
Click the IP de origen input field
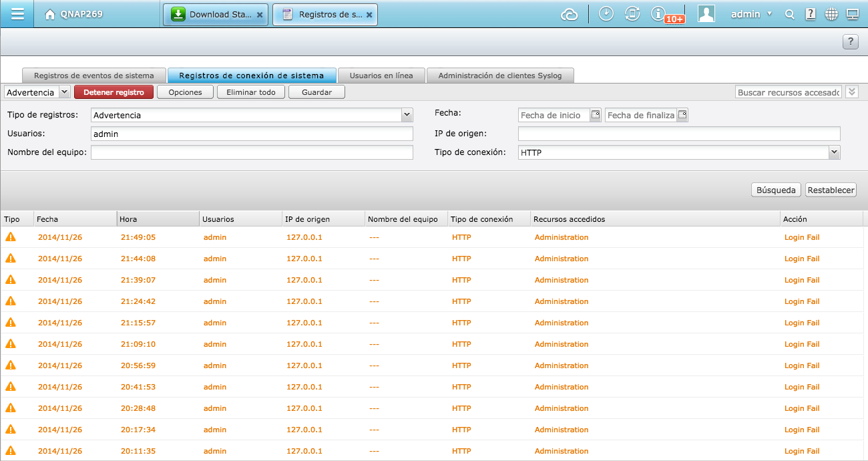(x=678, y=134)
